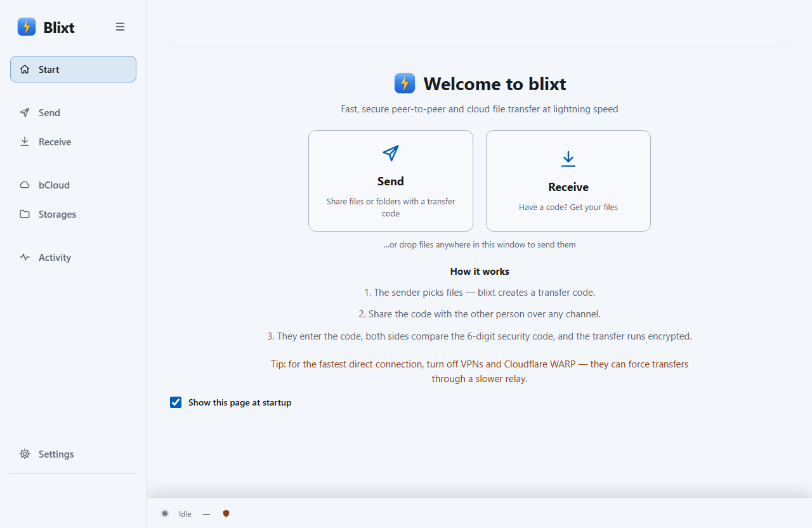This screenshot has height=528, width=812.
Task: Click the Activity pulse icon
Action: 25,257
